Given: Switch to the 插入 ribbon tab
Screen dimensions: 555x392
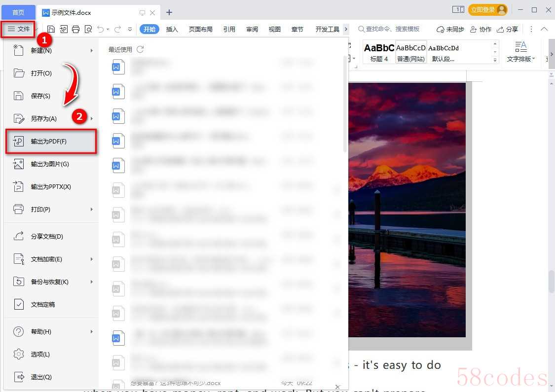Looking at the screenshot, I should pyautogui.click(x=172, y=29).
